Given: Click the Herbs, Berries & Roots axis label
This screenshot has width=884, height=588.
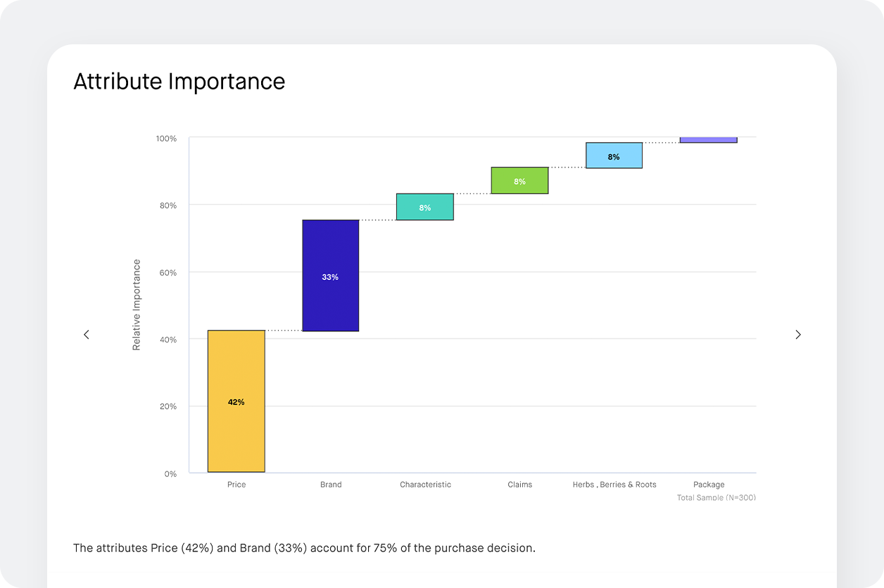Looking at the screenshot, I should (614, 485).
